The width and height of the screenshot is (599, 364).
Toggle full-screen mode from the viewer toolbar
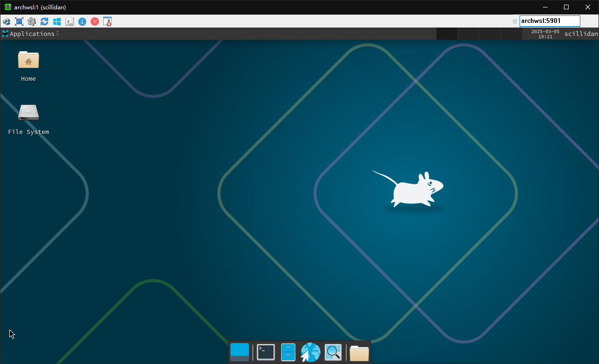point(19,21)
